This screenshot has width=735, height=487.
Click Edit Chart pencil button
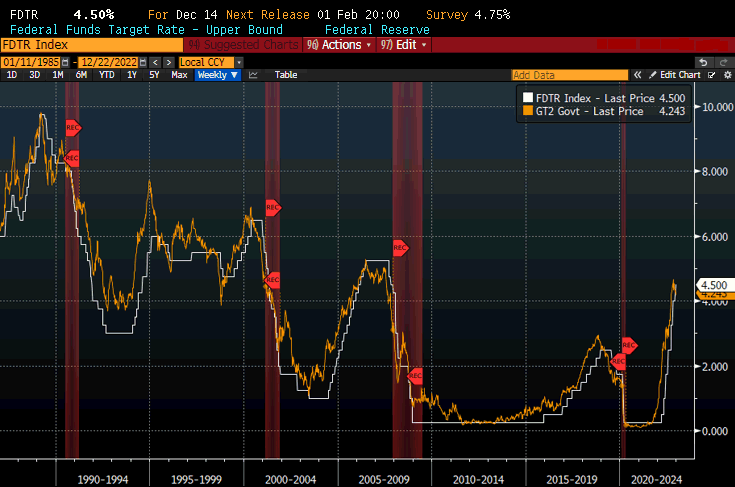coord(675,75)
